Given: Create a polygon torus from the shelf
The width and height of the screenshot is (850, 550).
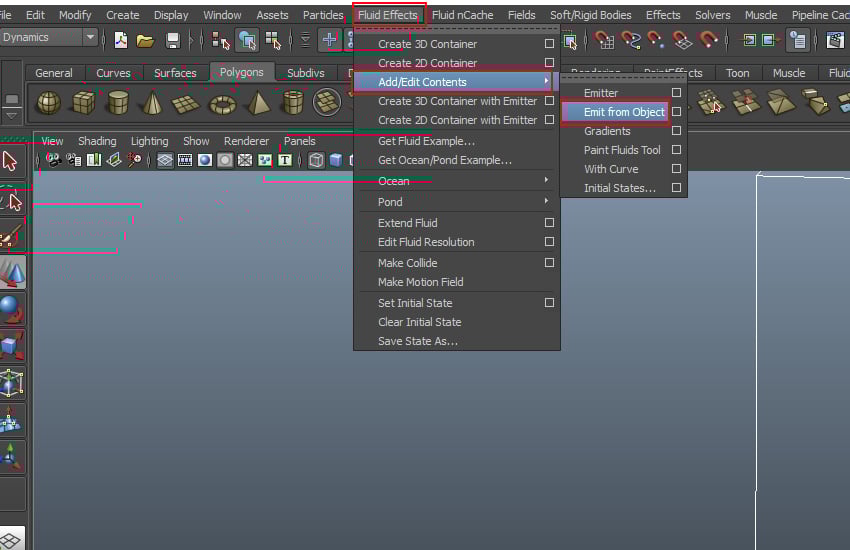Looking at the screenshot, I should coord(222,104).
